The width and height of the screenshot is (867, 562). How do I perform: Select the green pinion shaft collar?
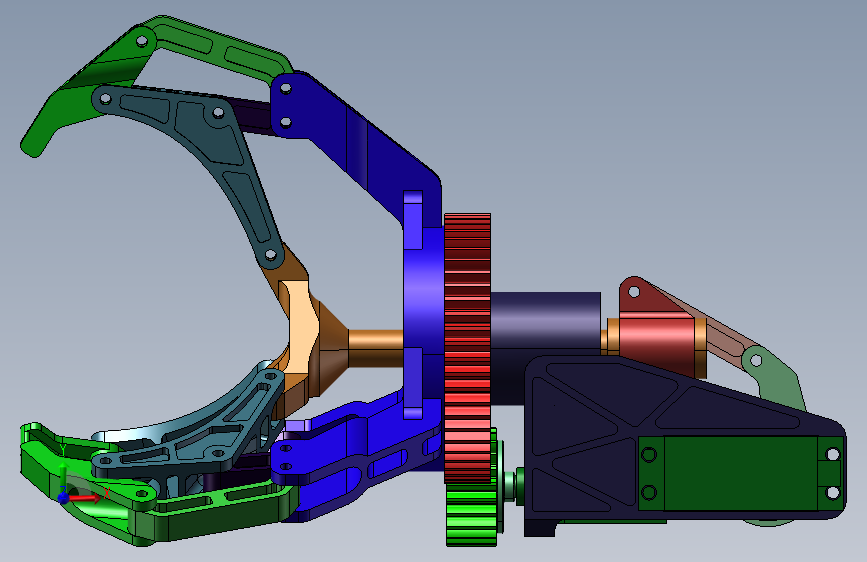pos(511,486)
